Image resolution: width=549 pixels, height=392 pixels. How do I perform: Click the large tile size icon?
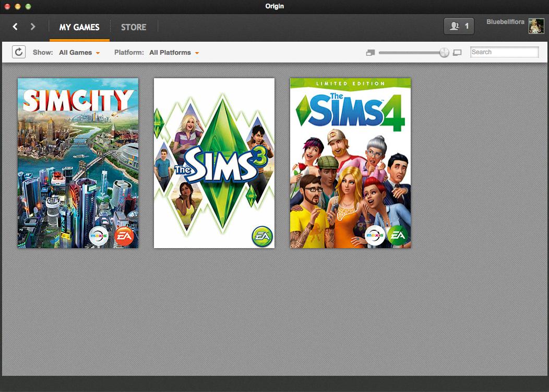pyautogui.click(x=457, y=53)
